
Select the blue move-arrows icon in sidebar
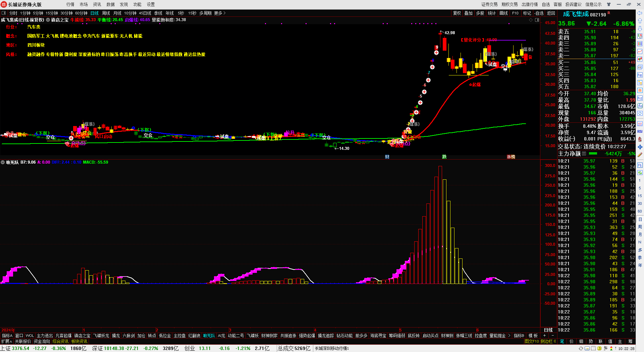[x=640, y=147]
